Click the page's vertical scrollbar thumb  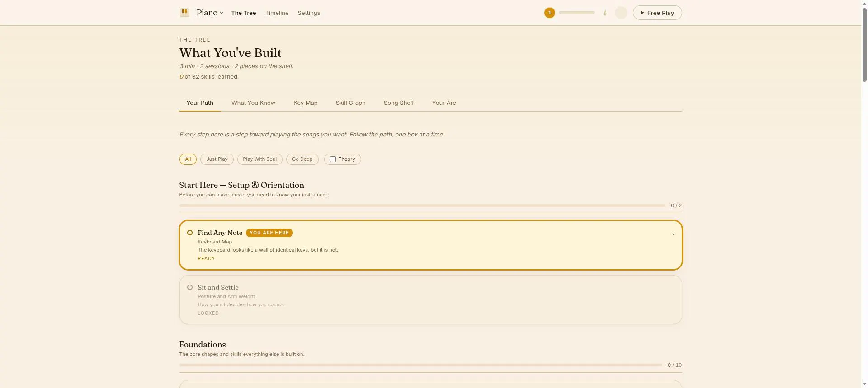coord(864,44)
